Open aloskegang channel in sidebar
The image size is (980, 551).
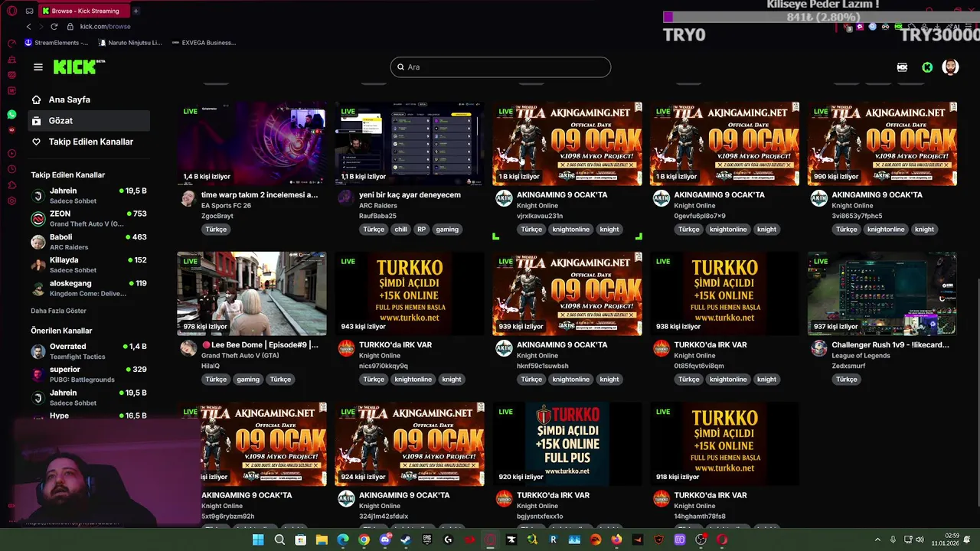coord(89,288)
